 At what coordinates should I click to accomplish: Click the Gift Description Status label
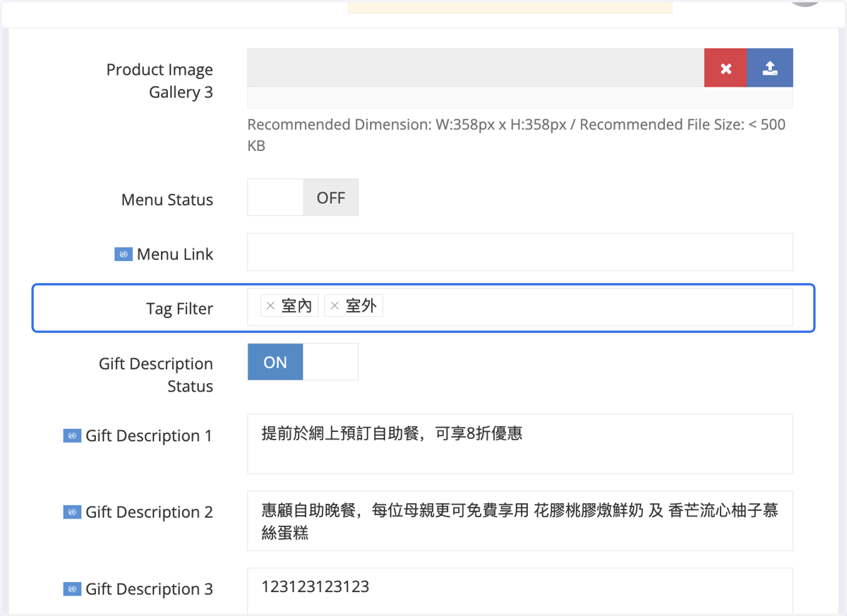pyautogui.click(x=156, y=375)
